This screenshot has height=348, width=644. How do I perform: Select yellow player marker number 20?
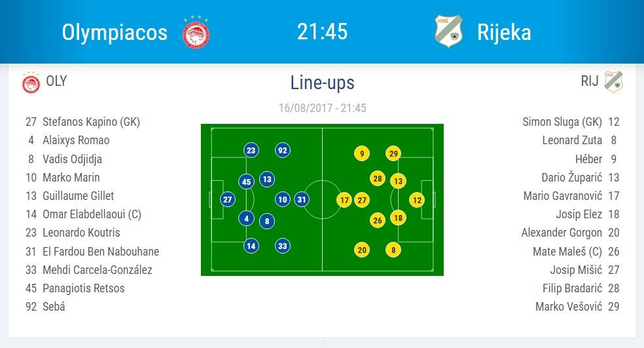pyautogui.click(x=362, y=250)
